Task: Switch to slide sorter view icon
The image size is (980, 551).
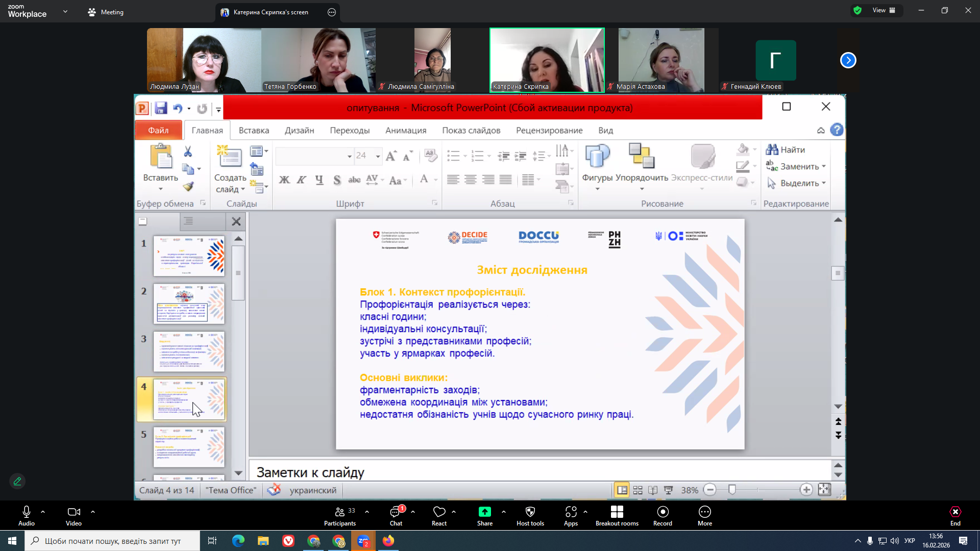Action: (x=638, y=490)
